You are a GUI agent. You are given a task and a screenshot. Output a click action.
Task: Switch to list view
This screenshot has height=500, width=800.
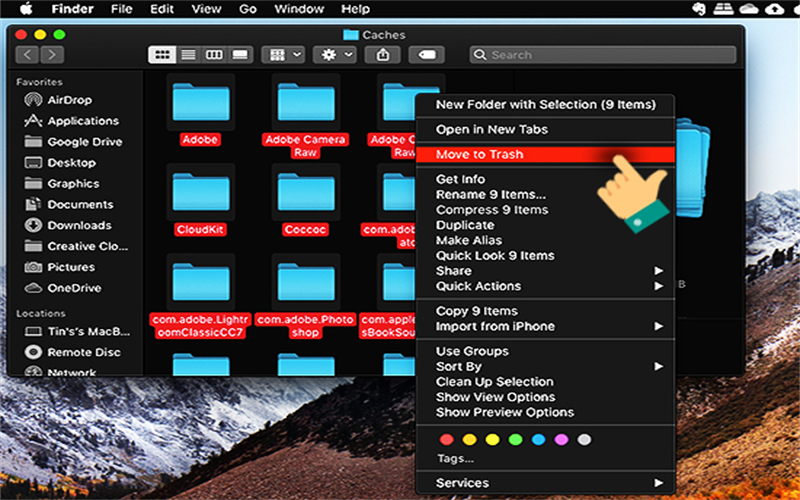click(x=189, y=55)
